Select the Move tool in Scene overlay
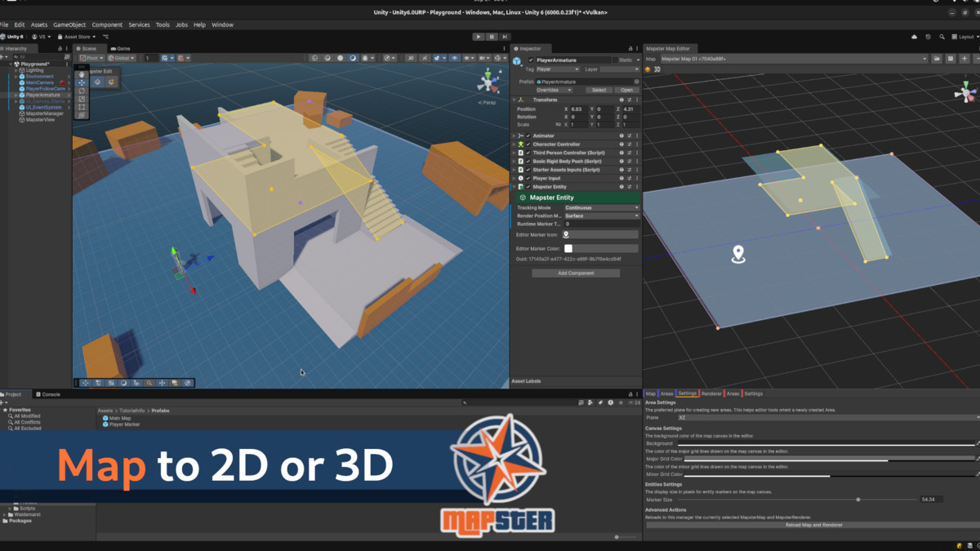 [x=82, y=83]
